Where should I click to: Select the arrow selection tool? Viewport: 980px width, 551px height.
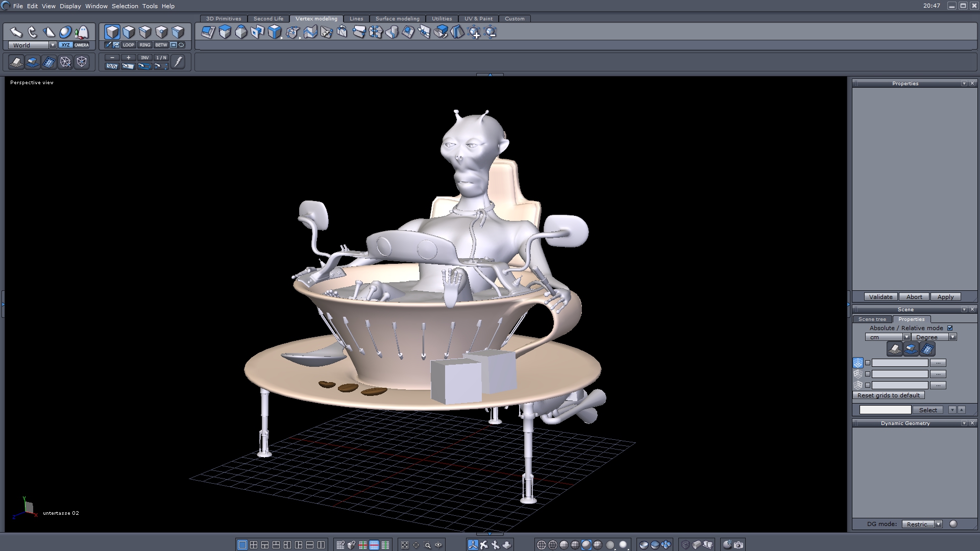[16, 32]
